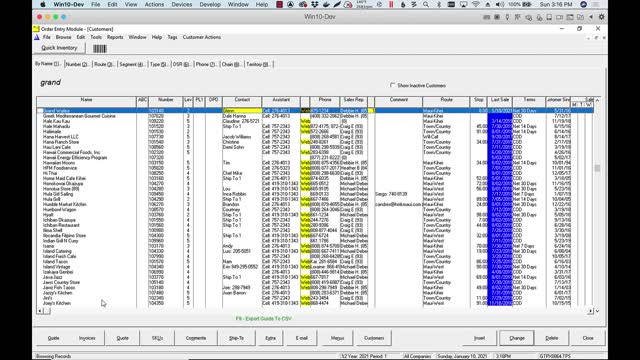Click the Menus button
The image size is (640, 360).
click(337, 338)
